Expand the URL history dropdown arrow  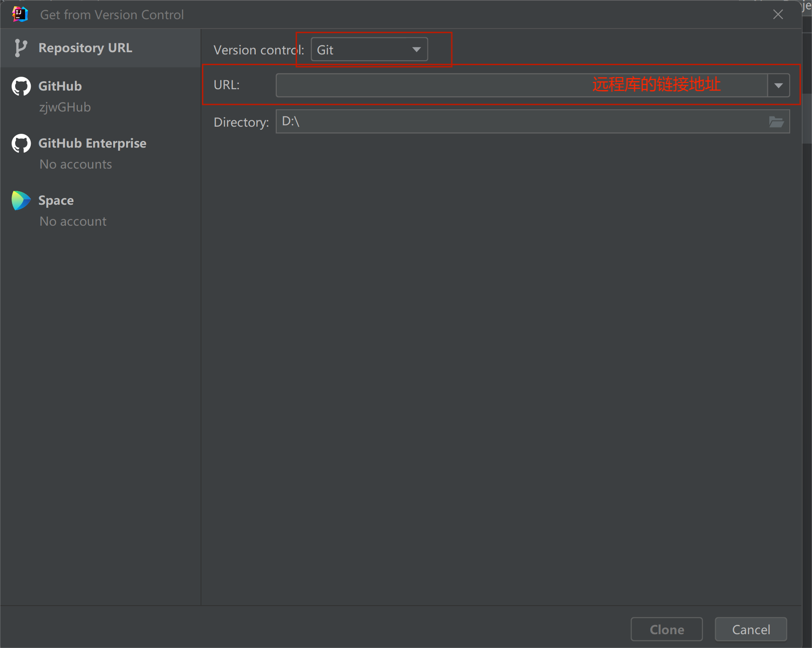(x=779, y=85)
